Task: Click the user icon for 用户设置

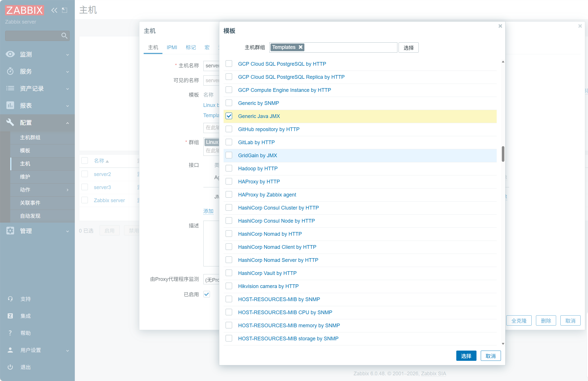Action: click(x=10, y=350)
